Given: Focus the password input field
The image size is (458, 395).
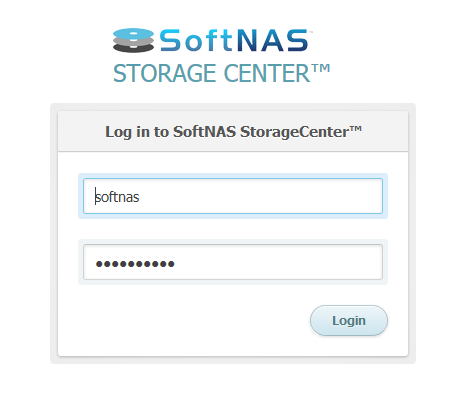Looking at the screenshot, I should (233, 262).
